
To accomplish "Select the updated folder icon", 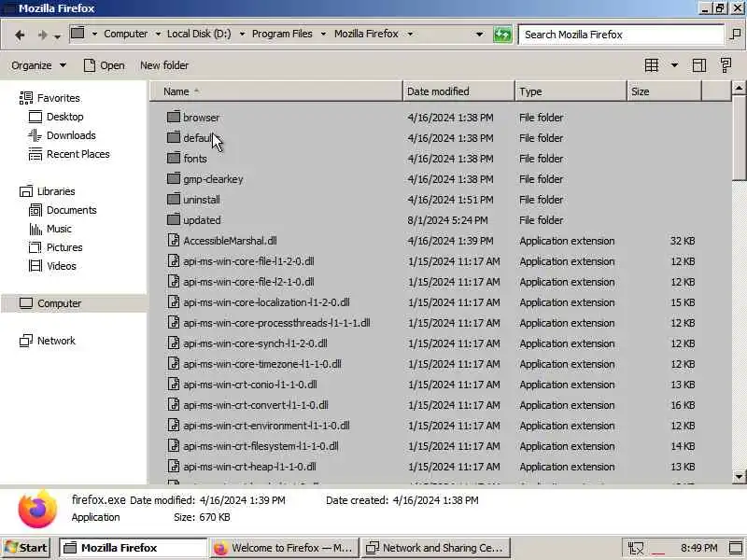I will coord(174,219).
